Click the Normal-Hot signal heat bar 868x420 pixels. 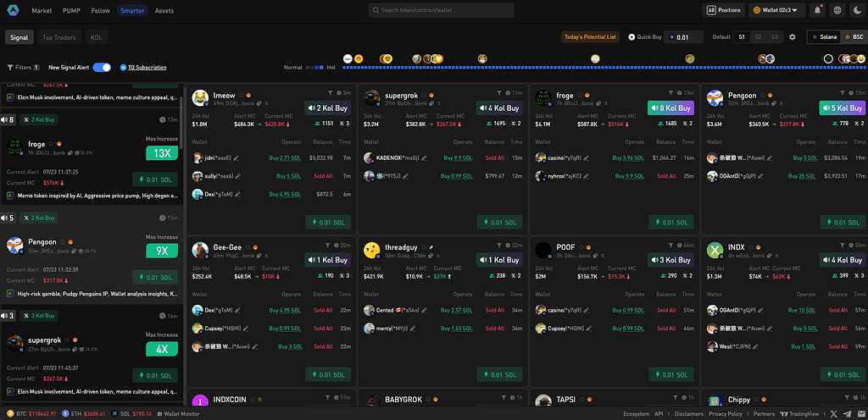(604, 68)
